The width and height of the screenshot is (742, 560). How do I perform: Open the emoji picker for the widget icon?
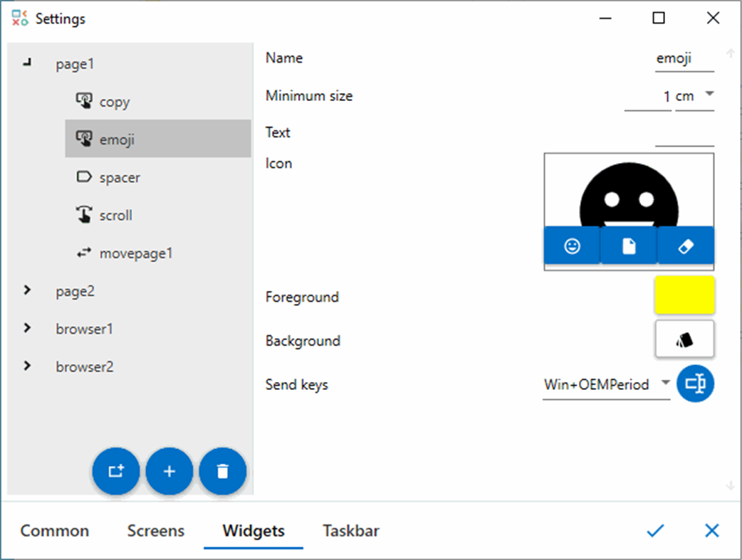coord(572,245)
